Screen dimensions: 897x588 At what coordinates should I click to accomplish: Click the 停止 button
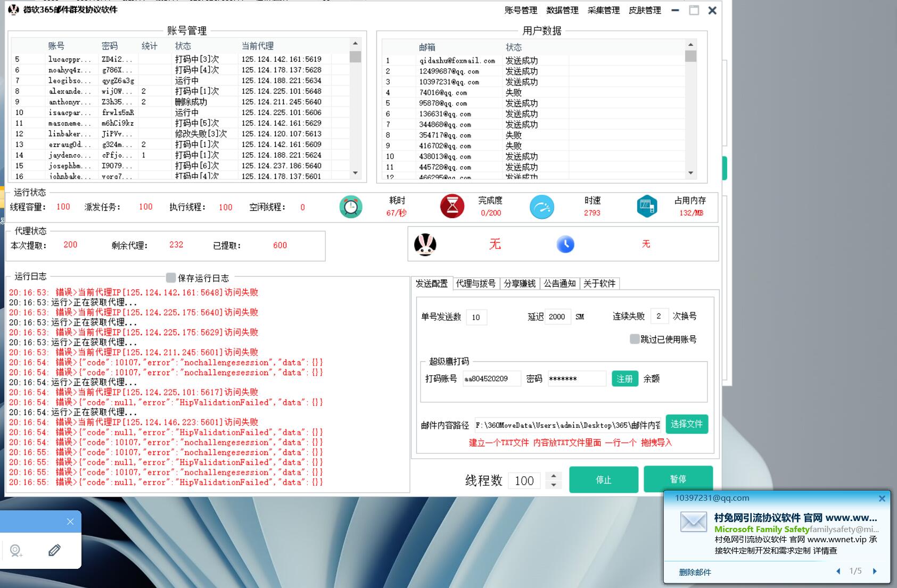tap(603, 479)
